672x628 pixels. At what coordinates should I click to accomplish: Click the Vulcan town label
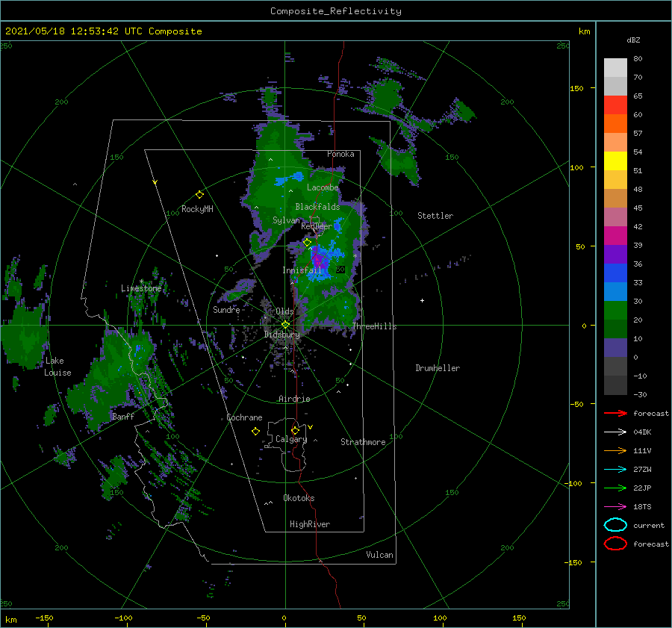pyautogui.click(x=379, y=555)
